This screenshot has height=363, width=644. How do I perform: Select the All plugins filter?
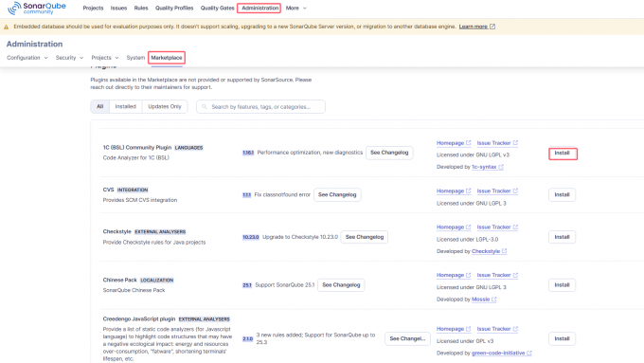point(99,106)
